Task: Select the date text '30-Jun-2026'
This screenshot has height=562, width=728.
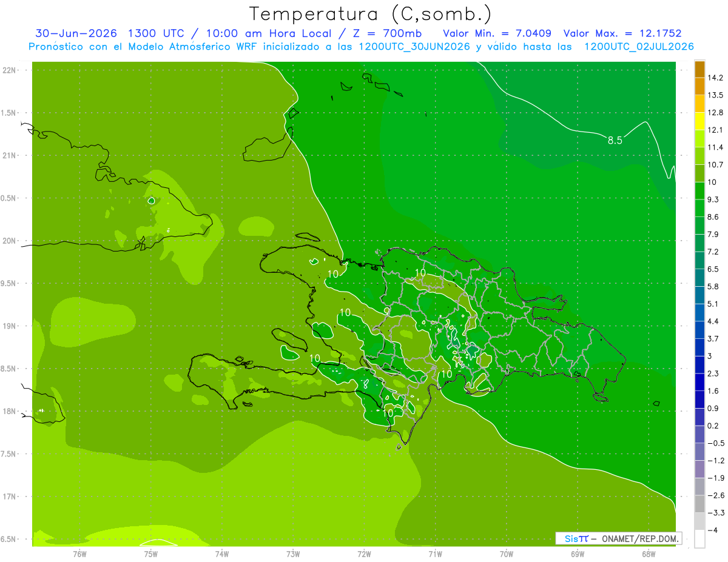Action: pyautogui.click(x=76, y=33)
